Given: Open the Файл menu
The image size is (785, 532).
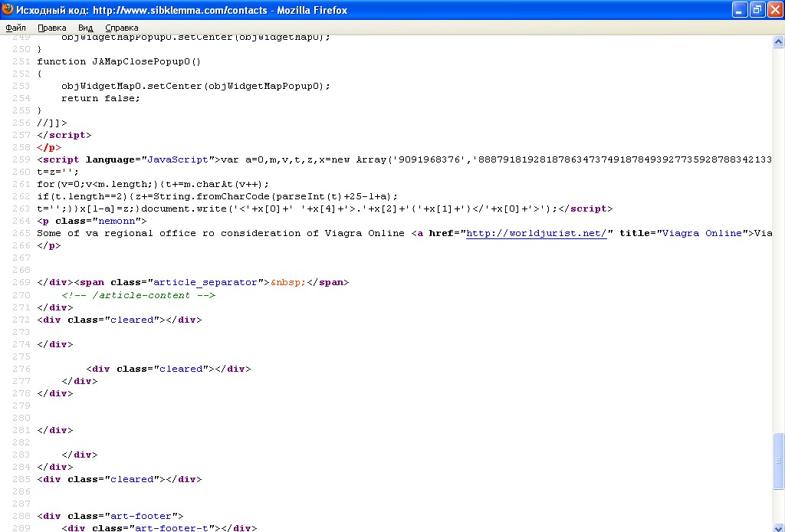Looking at the screenshot, I should coord(15,28).
